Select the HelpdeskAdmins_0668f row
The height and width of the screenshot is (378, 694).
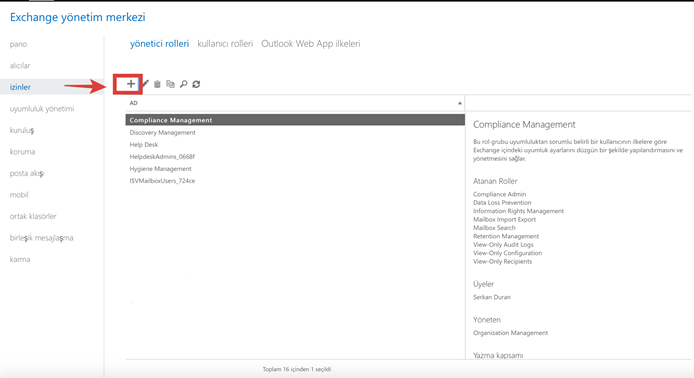point(295,157)
